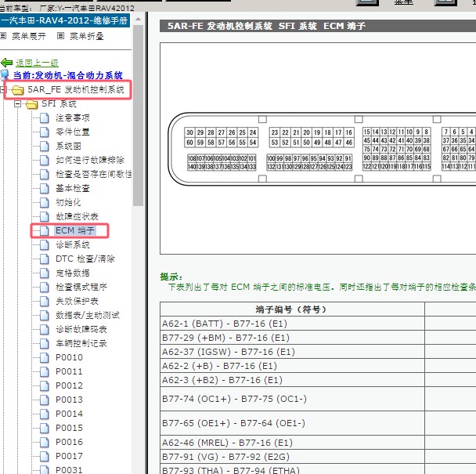Viewport: 476px width, 474px height.
Task: Open the 检查模式程序 page
Action: tap(81, 287)
